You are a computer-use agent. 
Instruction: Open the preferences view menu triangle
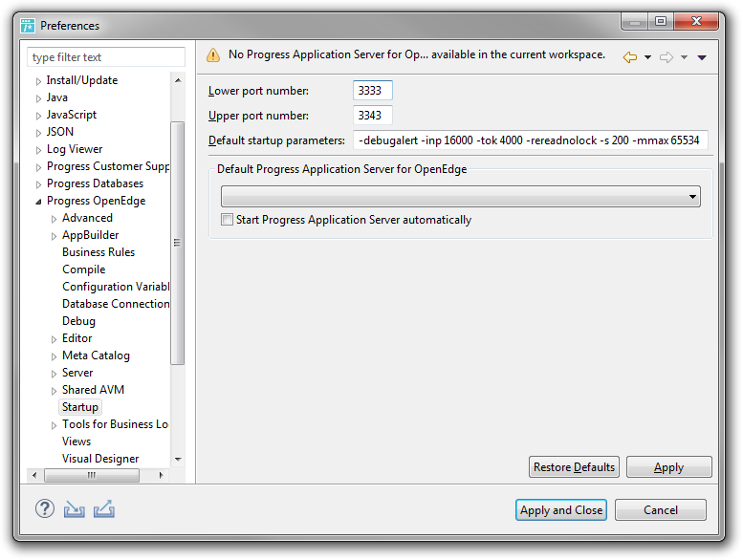pyautogui.click(x=702, y=57)
